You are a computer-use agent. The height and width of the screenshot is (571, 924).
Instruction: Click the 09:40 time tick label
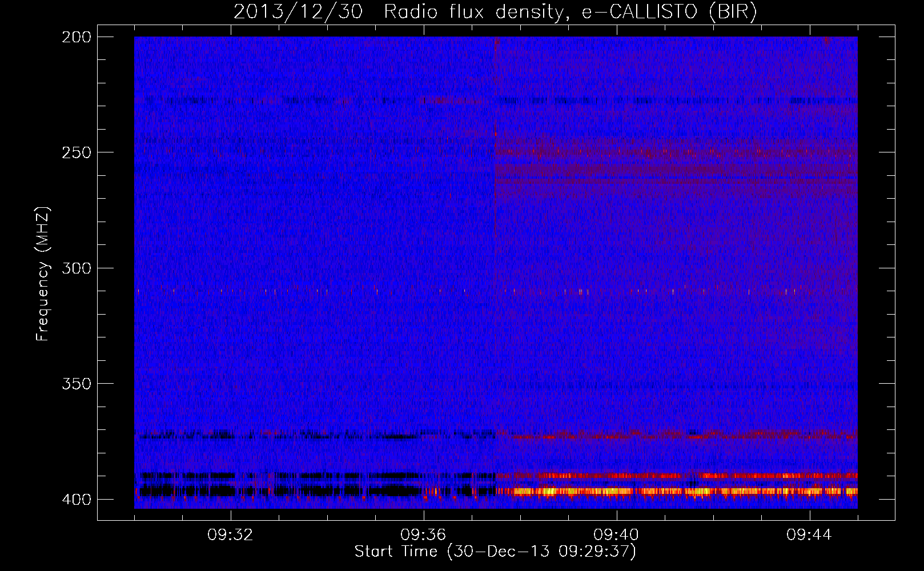point(616,535)
